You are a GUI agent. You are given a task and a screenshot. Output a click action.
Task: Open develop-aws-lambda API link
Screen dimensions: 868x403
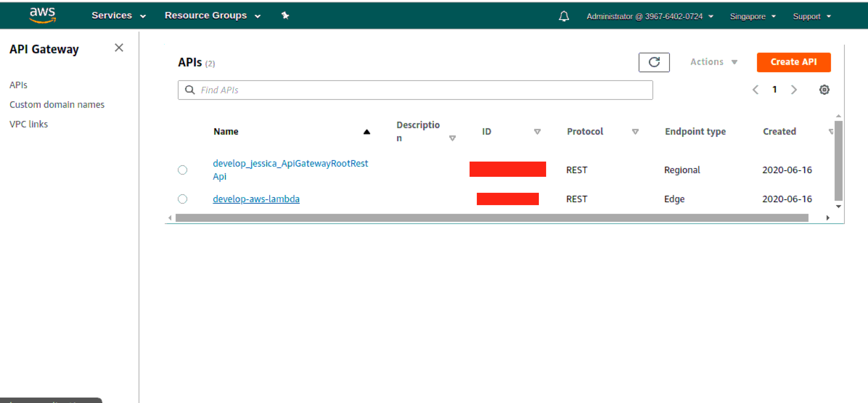point(256,199)
